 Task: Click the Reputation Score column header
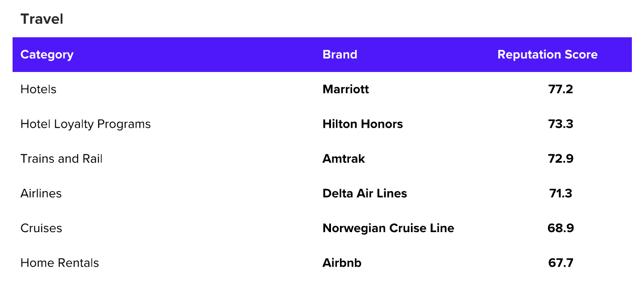click(x=547, y=55)
